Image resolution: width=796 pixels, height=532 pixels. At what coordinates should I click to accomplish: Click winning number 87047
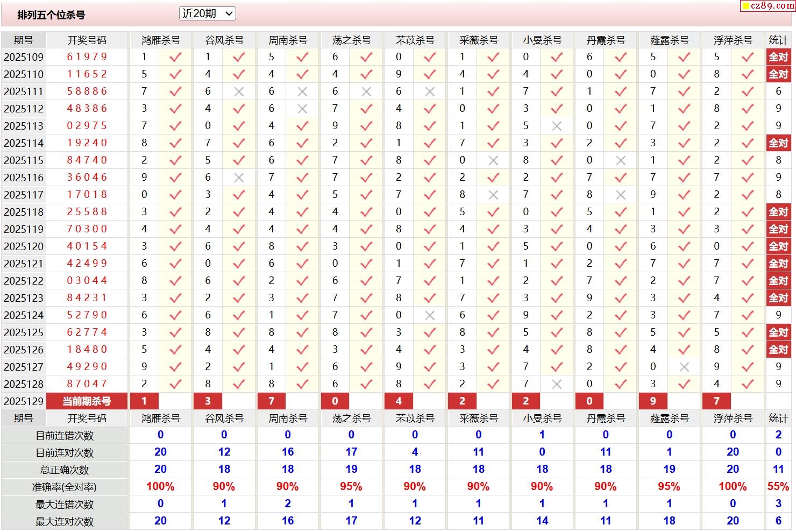87,384
